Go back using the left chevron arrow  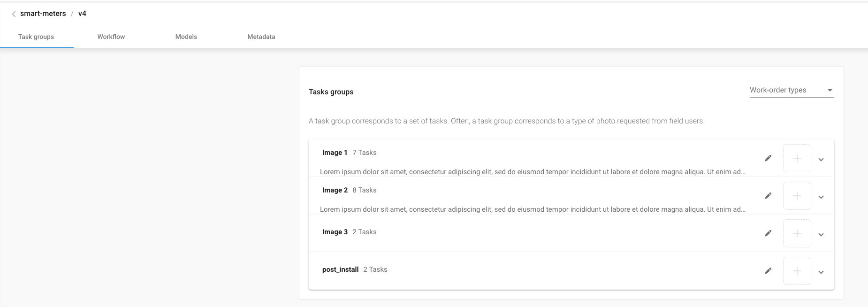pyautogui.click(x=14, y=14)
